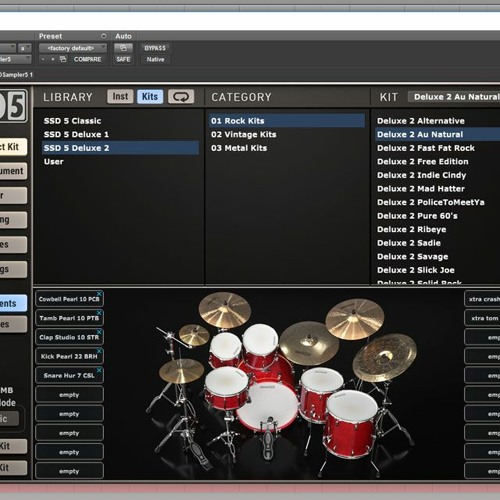Select the Clap Studio 10 STR instrument slot
This screenshot has height=500, width=500.
tap(69, 337)
